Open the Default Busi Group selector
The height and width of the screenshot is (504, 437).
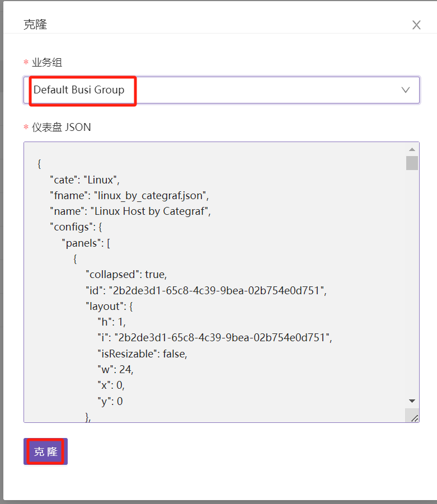(x=213, y=90)
